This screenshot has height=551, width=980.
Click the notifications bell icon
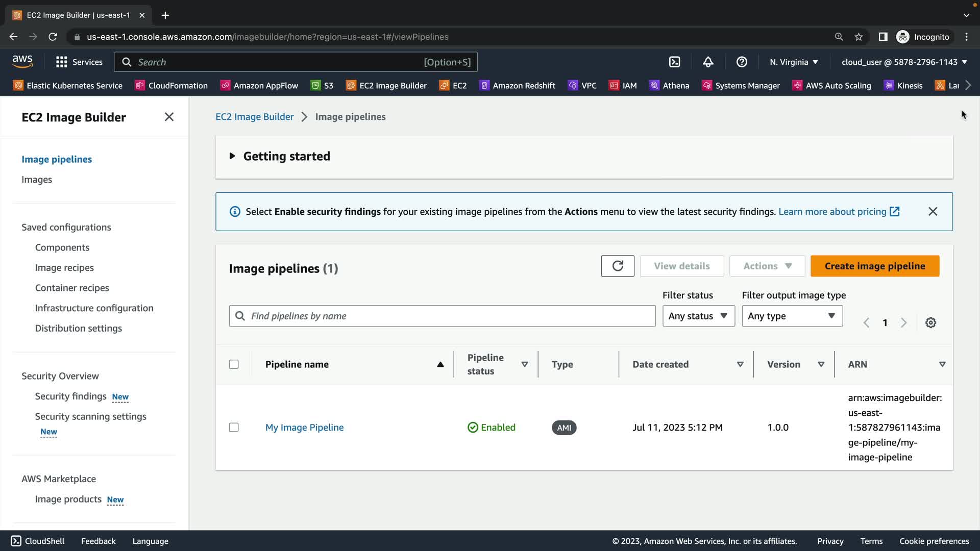(708, 62)
